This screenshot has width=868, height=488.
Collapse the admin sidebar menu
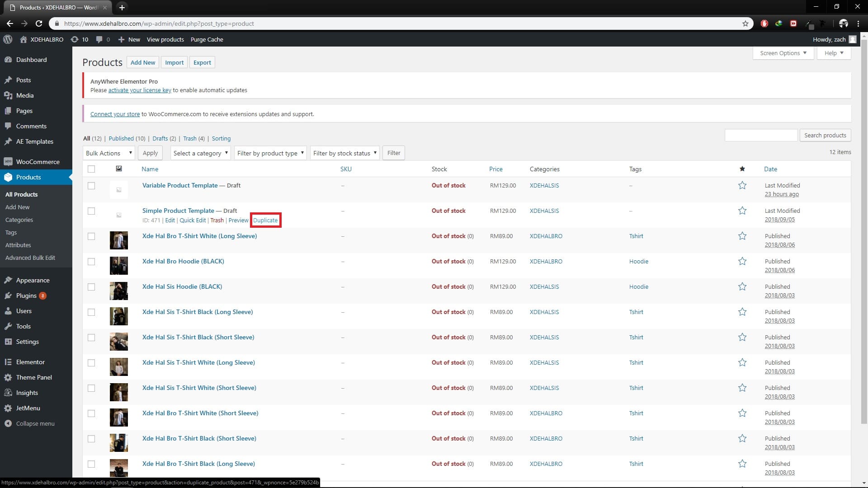pyautogui.click(x=36, y=423)
